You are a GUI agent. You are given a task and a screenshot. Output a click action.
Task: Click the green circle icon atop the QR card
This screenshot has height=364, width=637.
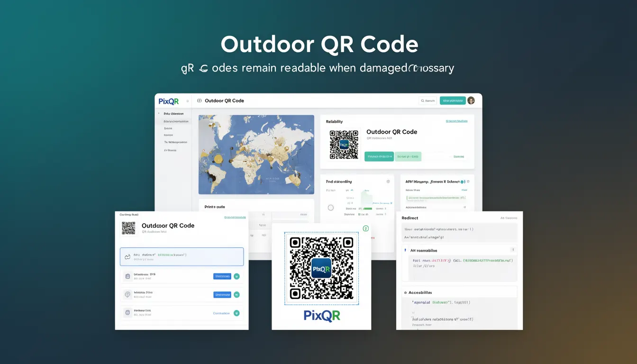pos(365,228)
